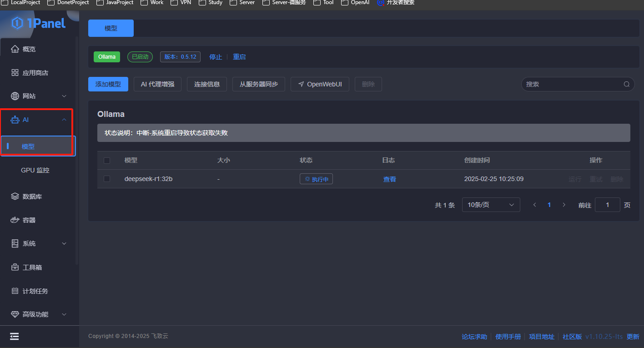This screenshot has height=348, width=644.
Task: Click the 2025-02-25 10:25:09 creation time
Action: click(494, 179)
